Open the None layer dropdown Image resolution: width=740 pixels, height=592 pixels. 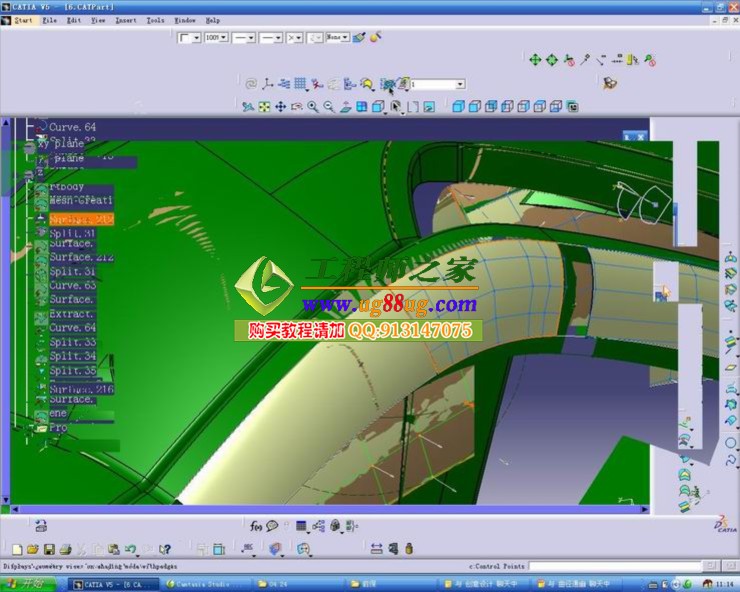(337, 37)
